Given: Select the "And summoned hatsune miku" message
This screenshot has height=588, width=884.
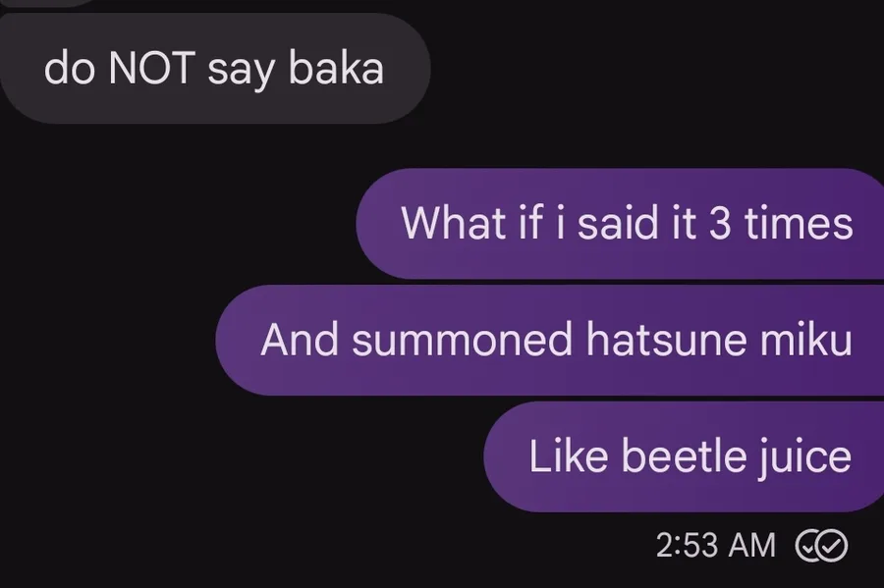Looking at the screenshot, I should pos(555,340).
